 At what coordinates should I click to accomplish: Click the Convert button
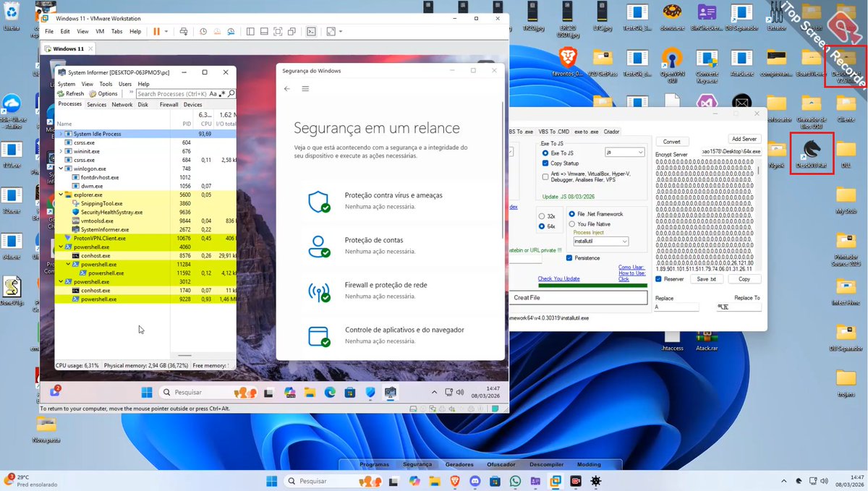671,142
